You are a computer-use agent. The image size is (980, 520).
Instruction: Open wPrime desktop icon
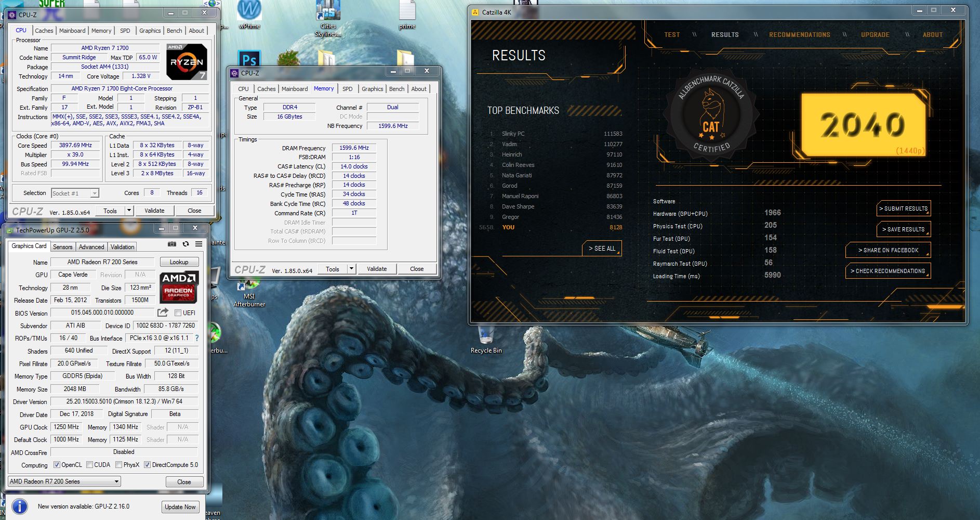click(x=249, y=15)
